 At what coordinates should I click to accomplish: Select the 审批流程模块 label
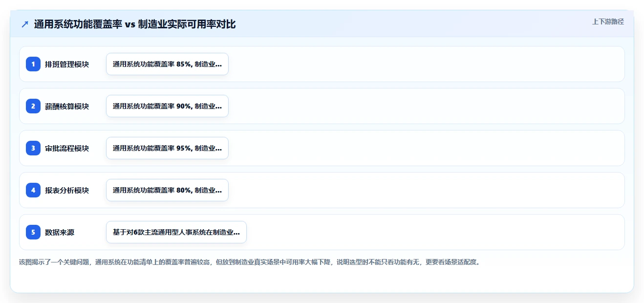pyautogui.click(x=67, y=148)
